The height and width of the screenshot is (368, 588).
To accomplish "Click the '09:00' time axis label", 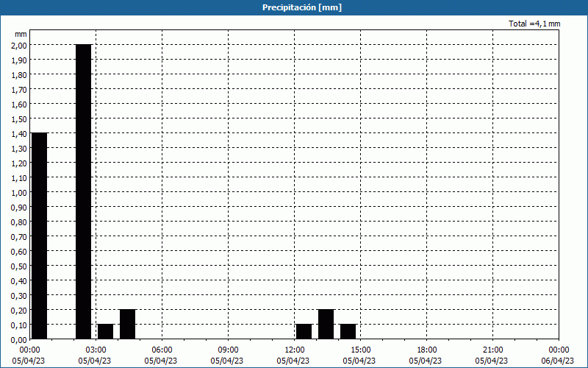I will [x=228, y=350].
